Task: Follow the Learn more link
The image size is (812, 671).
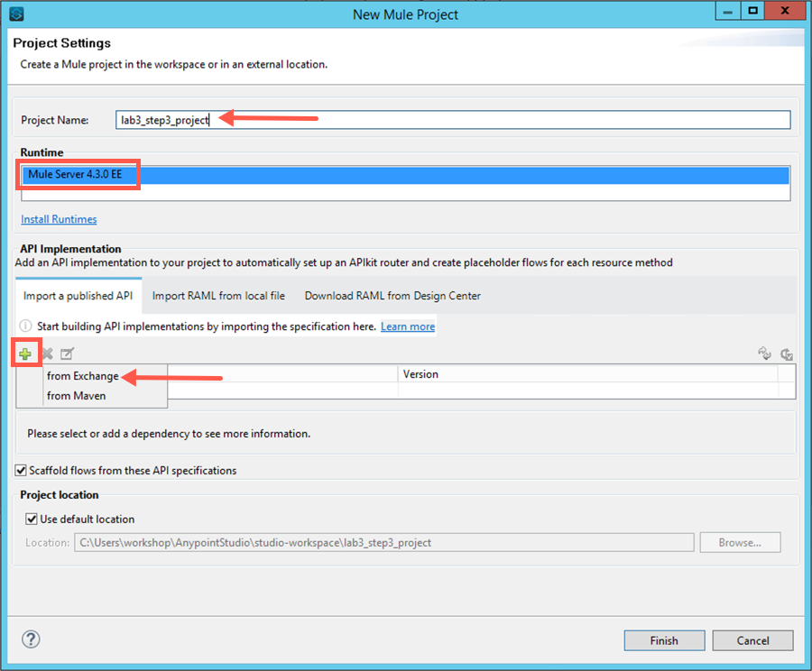Action: [408, 326]
